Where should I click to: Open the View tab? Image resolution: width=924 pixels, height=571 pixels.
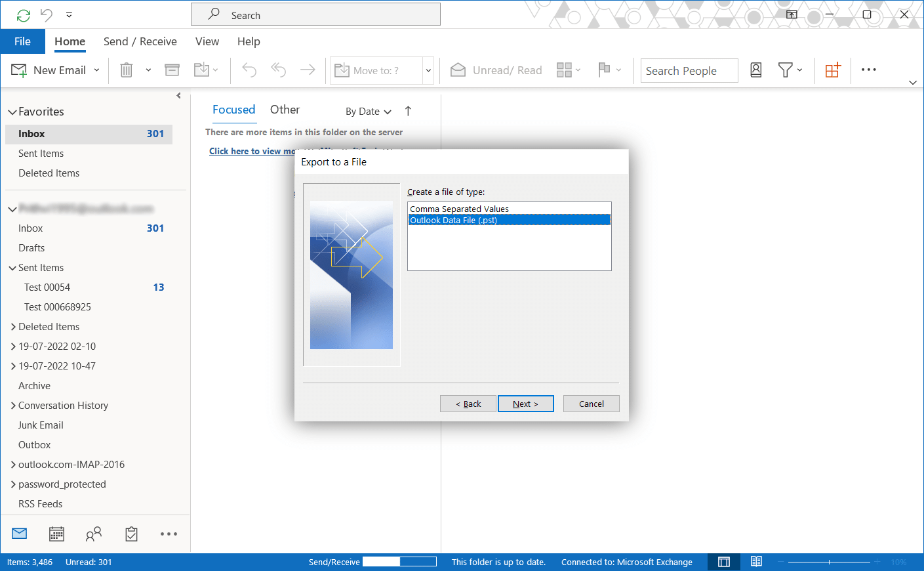207,41
